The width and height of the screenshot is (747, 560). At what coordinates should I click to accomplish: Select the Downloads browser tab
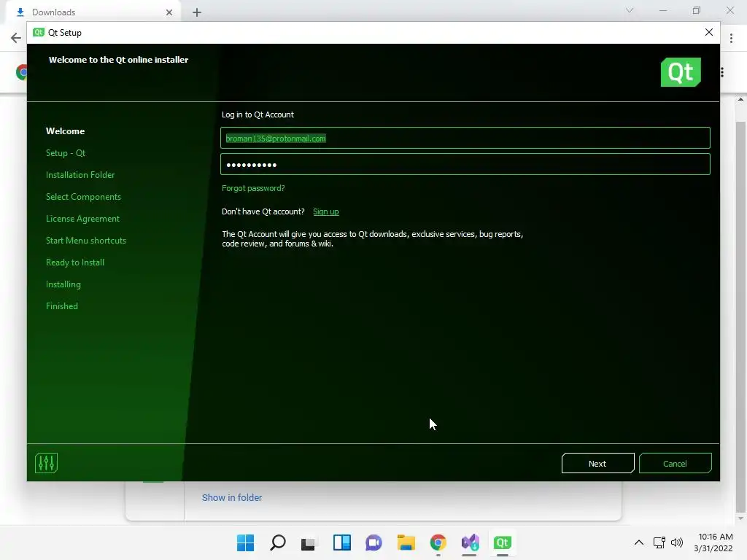pyautogui.click(x=93, y=12)
